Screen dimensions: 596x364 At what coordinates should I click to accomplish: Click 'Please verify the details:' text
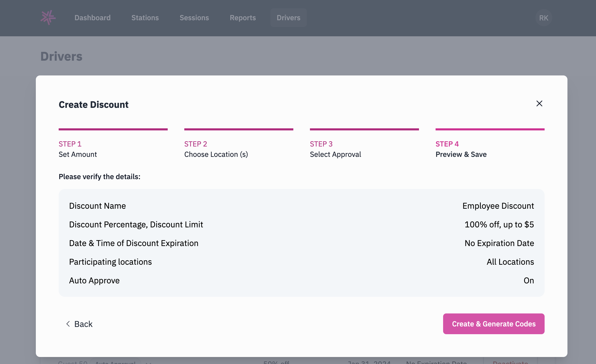point(99,177)
